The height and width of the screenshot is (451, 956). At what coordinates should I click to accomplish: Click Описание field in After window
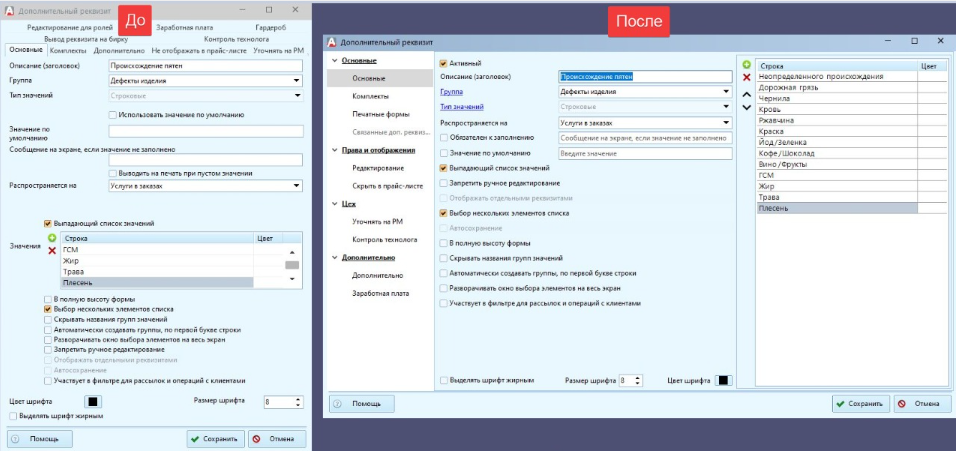click(645, 77)
